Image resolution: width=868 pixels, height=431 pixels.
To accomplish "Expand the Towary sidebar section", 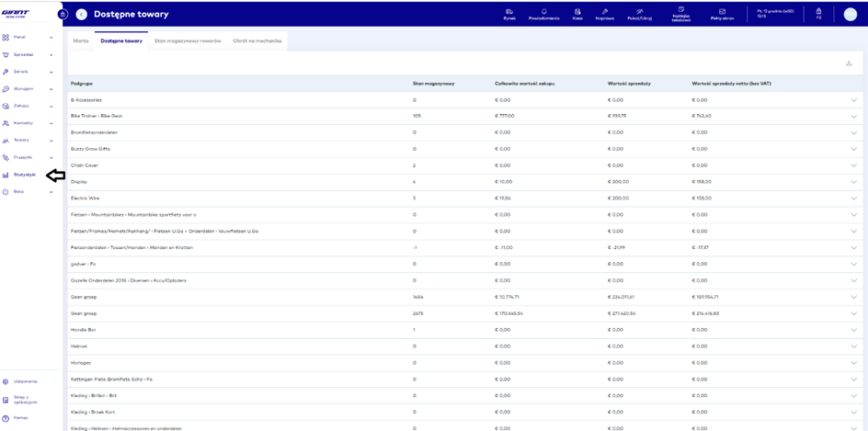I will click(x=22, y=140).
